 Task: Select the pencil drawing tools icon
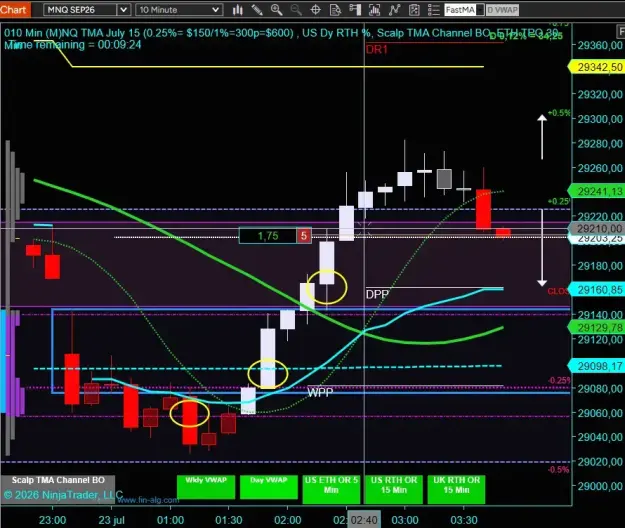pyautogui.click(x=257, y=10)
